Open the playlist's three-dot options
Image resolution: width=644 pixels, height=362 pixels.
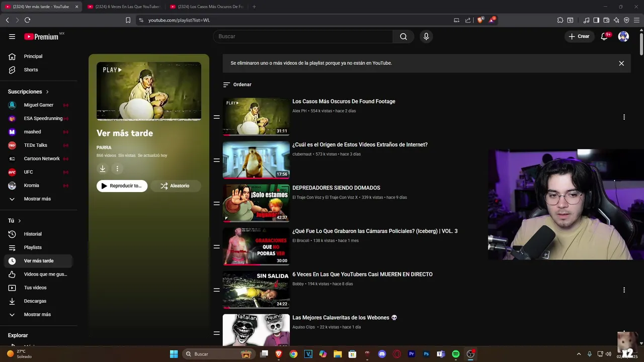click(117, 169)
